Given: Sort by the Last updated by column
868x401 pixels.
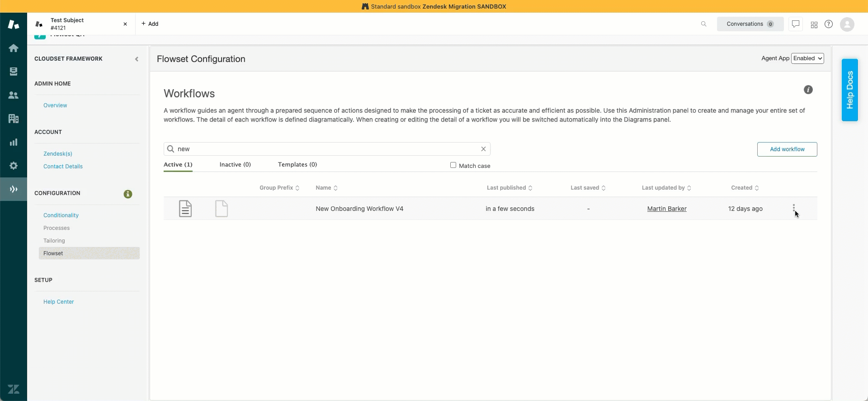Looking at the screenshot, I should 666,188.
